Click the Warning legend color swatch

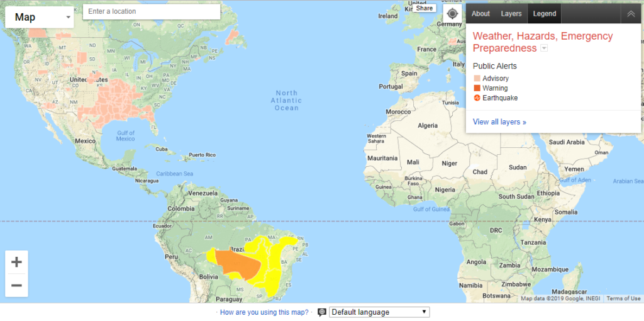tap(477, 88)
